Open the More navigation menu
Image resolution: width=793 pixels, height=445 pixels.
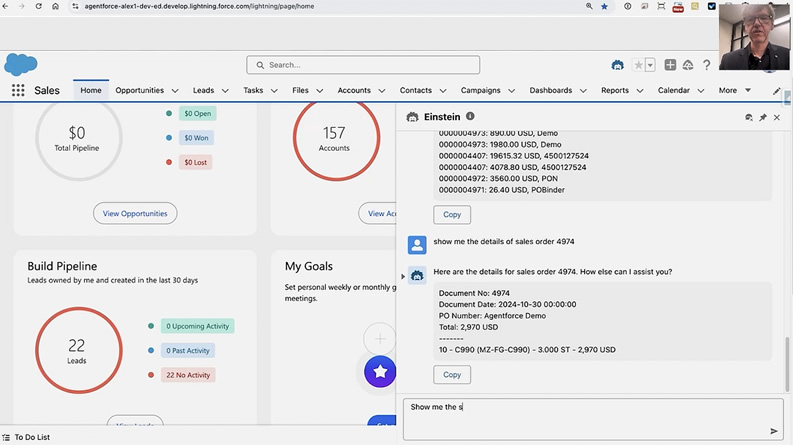coord(734,90)
